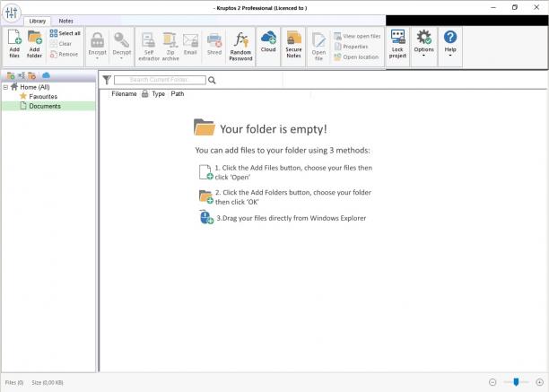Click the 'Drag your files directly' instruction text

coord(291,218)
